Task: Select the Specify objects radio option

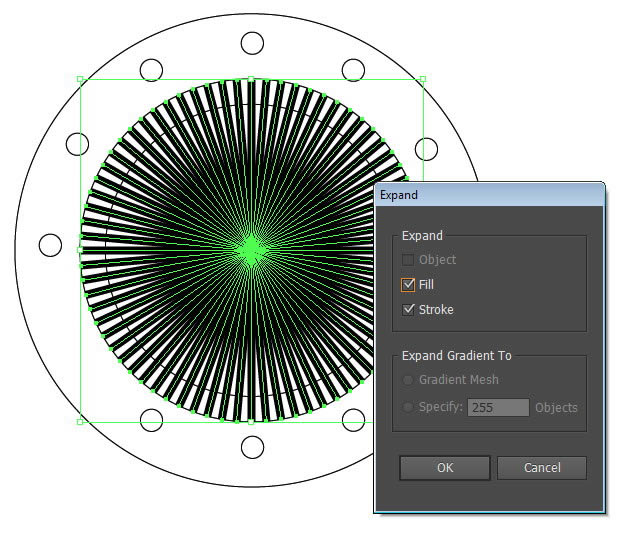Action: click(x=408, y=407)
